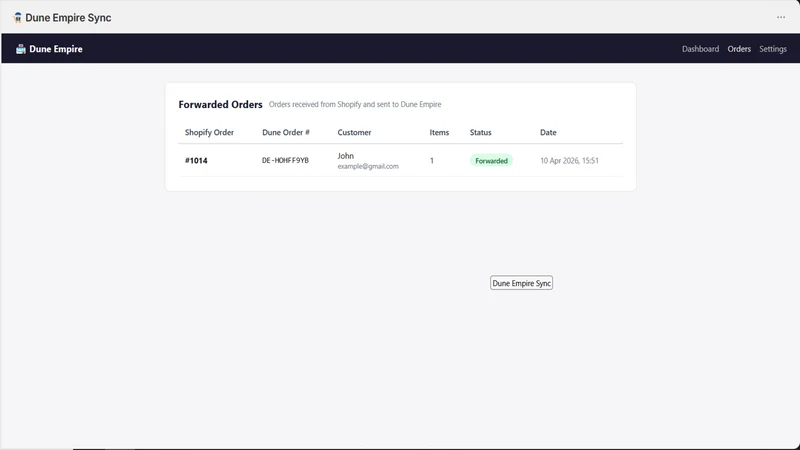Click the Dune Empire logo icon in navbar
800x450 pixels.
click(x=20, y=49)
